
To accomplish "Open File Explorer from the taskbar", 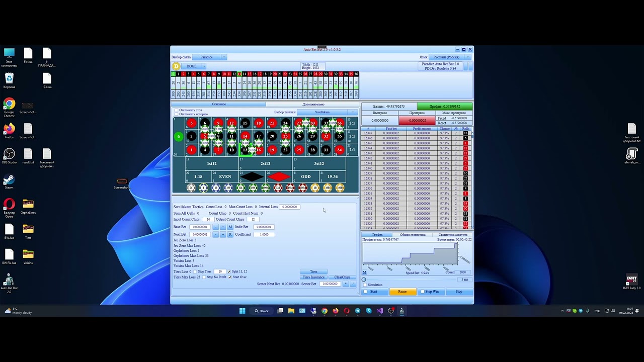I will (x=291, y=311).
